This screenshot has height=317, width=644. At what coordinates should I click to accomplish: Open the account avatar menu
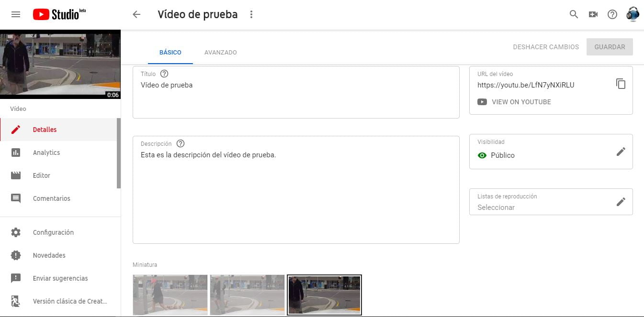pyautogui.click(x=633, y=14)
